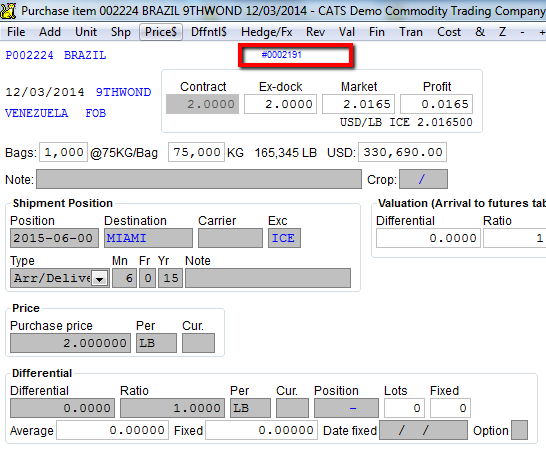The image size is (546, 450).
Task: Open the Cost menu
Action: (449, 32)
